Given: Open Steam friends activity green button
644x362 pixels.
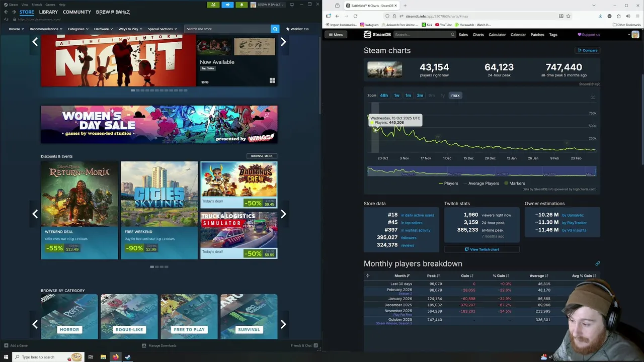Looking at the screenshot, I should coord(213,5).
